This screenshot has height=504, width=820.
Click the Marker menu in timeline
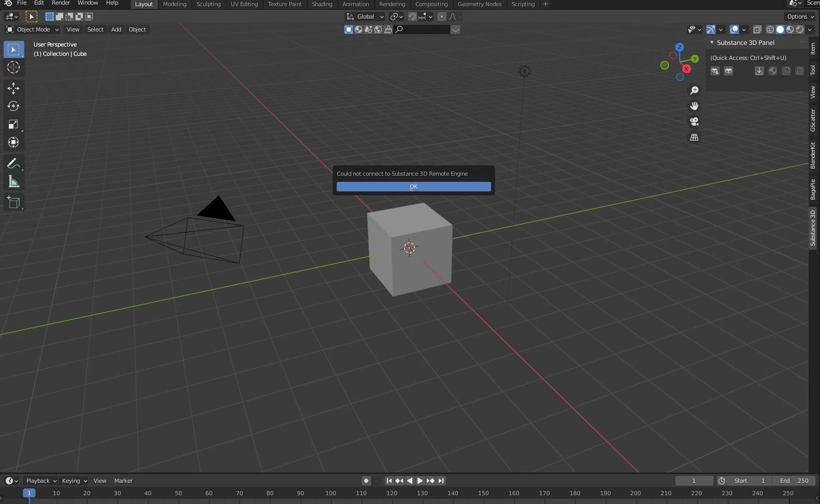point(124,481)
